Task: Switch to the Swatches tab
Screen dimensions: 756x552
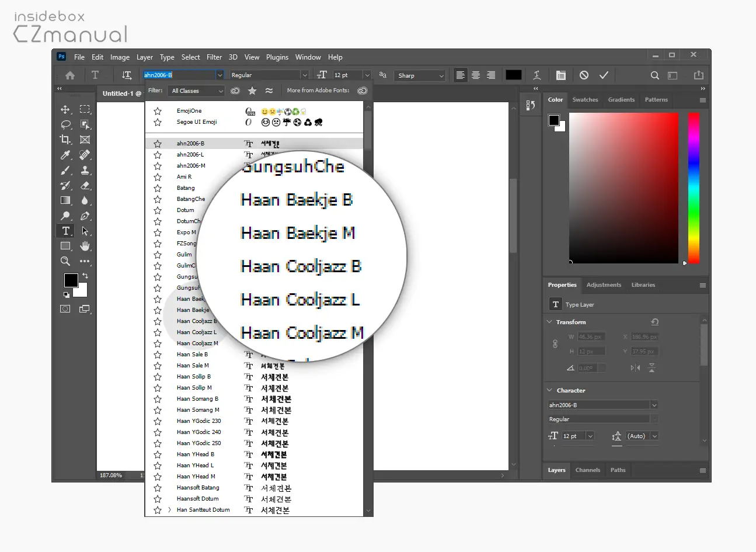Action: tap(585, 100)
